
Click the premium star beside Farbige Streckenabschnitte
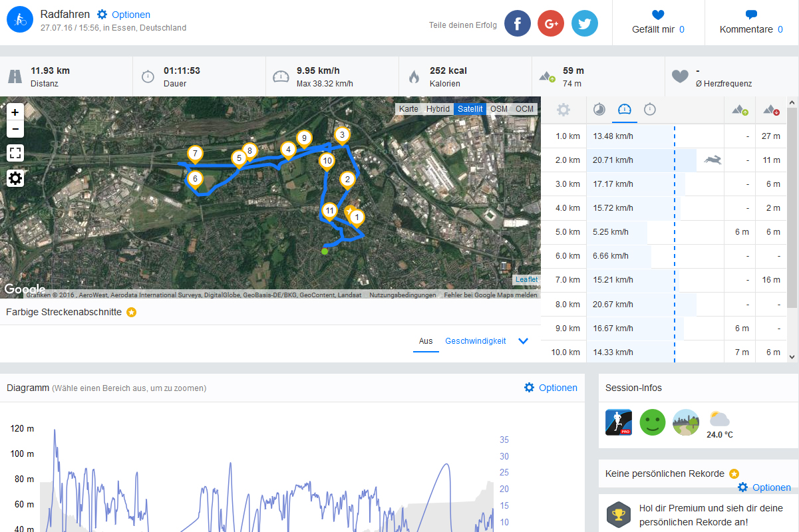tap(132, 312)
